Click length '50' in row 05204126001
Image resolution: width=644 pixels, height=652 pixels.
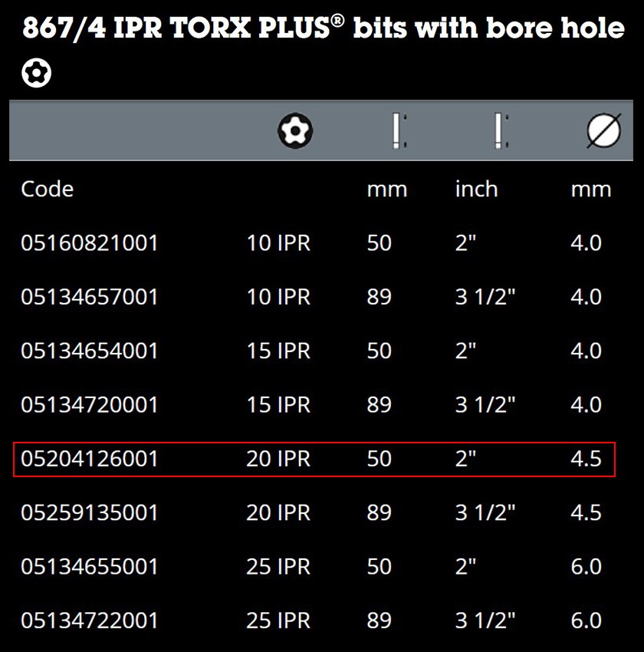[x=379, y=459]
